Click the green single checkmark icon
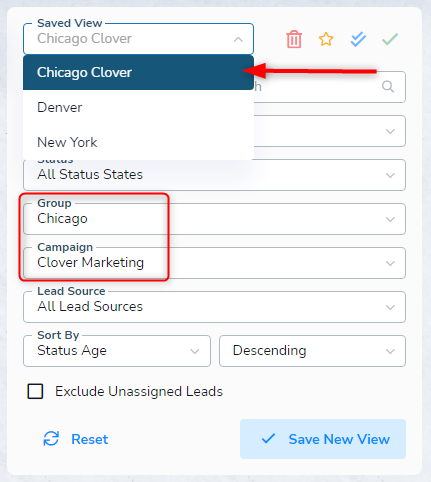 390,39
